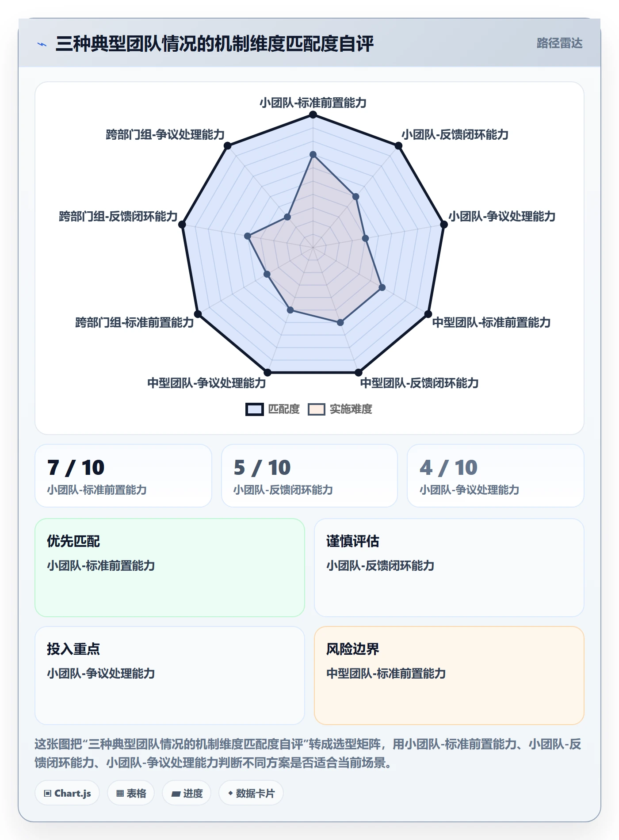Click the 小团队-标准前置能力 outer radar point
The image size is (619, 840).
313,115
